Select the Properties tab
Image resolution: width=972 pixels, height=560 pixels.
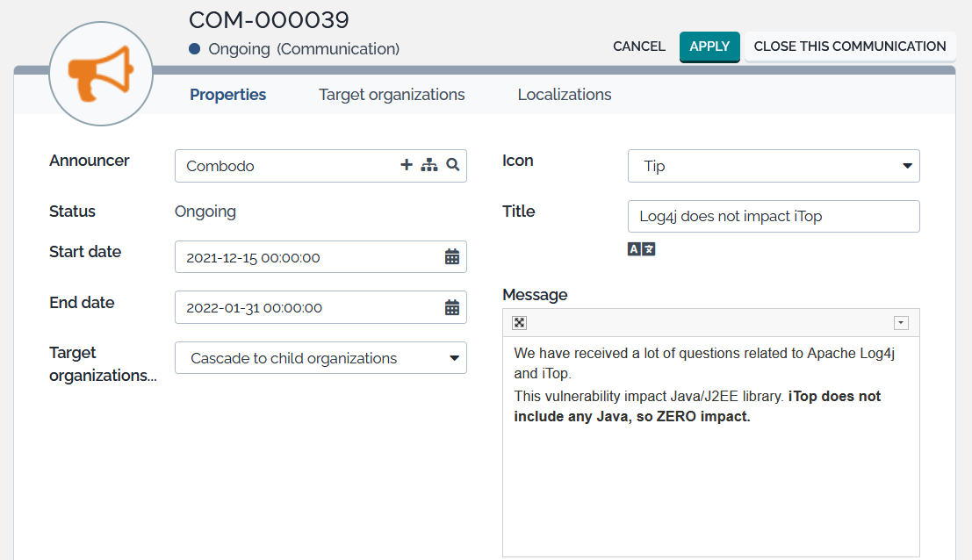[x=228, y=95]
